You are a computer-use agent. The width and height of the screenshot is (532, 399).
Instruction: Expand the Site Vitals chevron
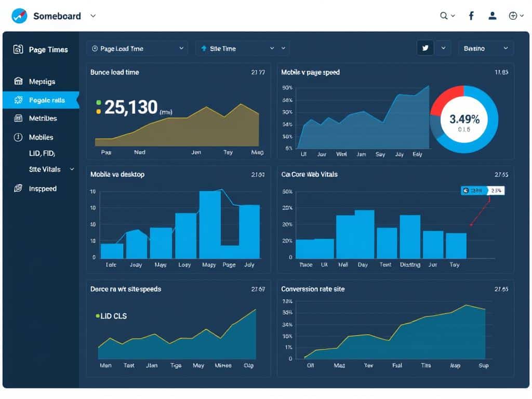(71, 169)
